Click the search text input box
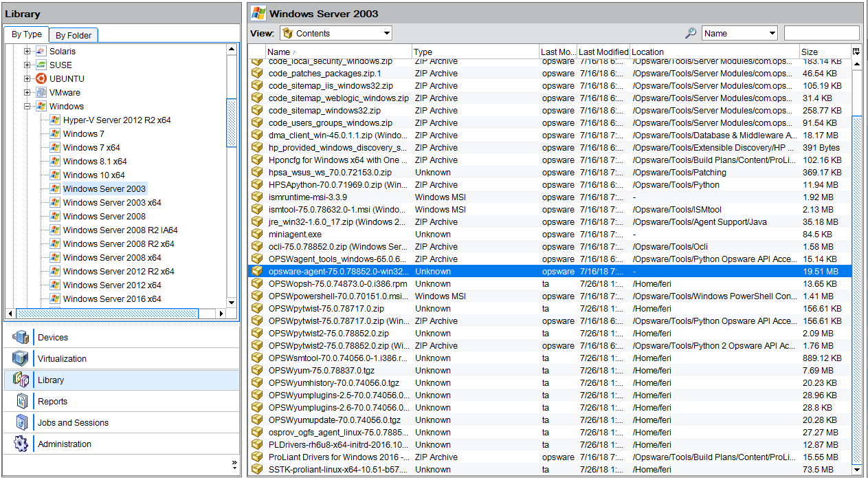The width and height of the screenshot is (868, 478). click(821, 33)
